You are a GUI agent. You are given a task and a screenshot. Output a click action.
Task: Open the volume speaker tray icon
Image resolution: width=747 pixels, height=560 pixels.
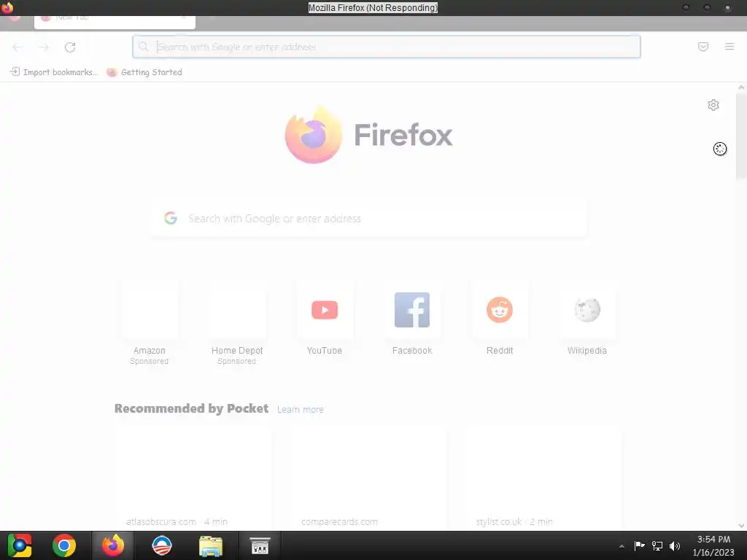[675, 545]
